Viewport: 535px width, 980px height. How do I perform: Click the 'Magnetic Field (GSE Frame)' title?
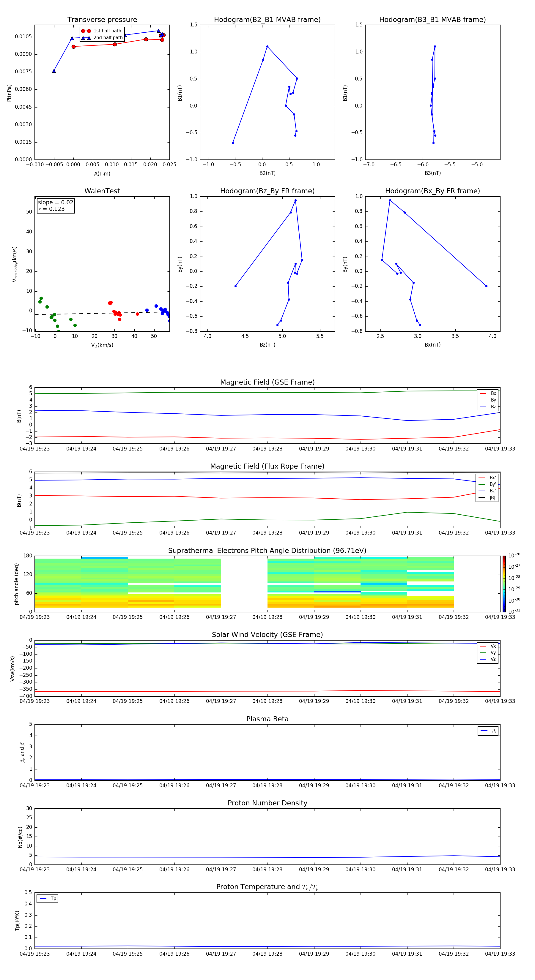267,382
